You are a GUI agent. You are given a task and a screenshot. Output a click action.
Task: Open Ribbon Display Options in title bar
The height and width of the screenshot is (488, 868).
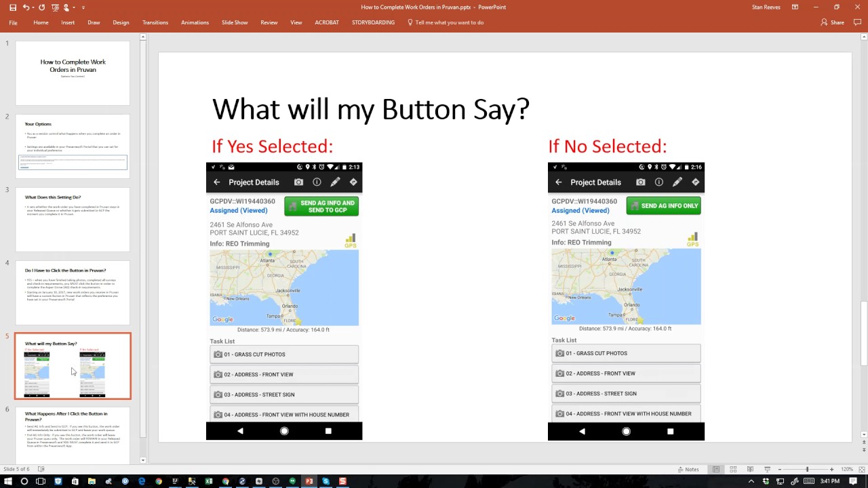796,7
